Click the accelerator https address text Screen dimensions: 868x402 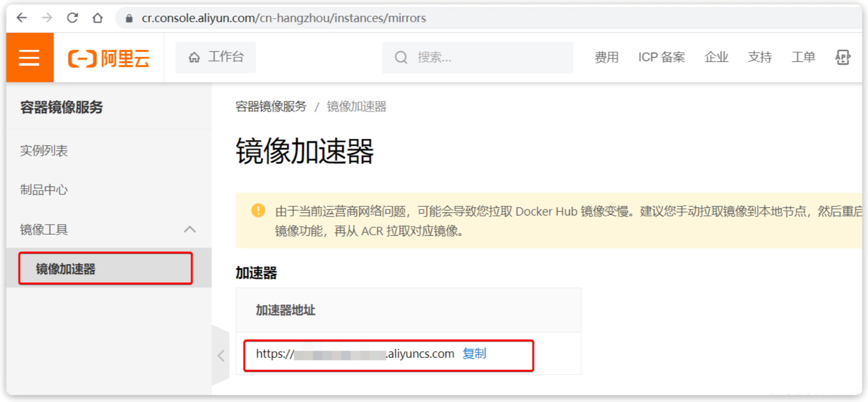pos(355,354)
